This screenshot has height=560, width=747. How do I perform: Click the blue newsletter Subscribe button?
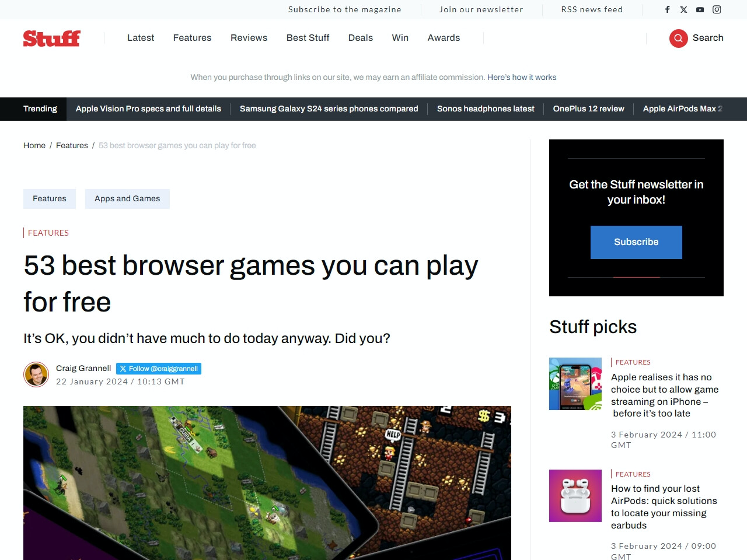click(x=636, y=242)
